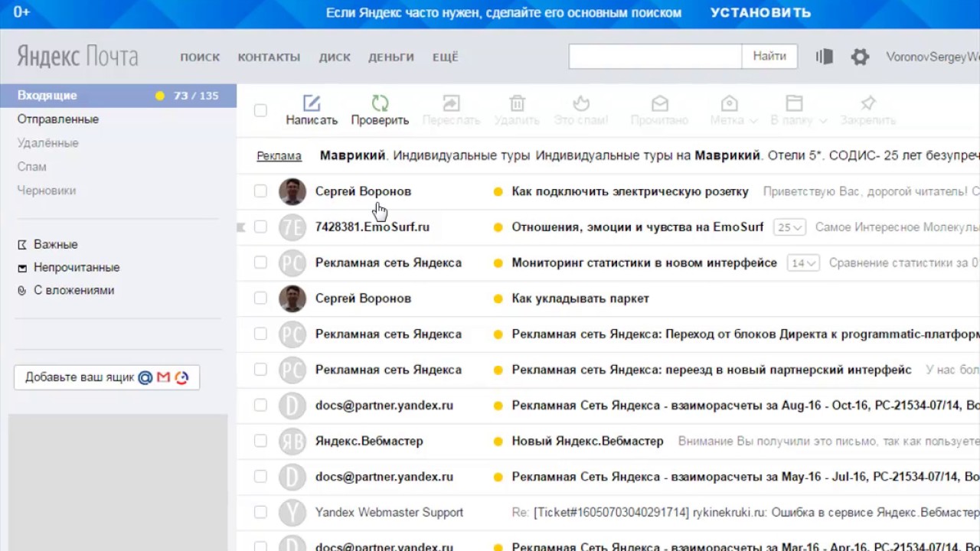Open the VoronovSergey account name
The image size is (980, 551).
tap(933, 57)
